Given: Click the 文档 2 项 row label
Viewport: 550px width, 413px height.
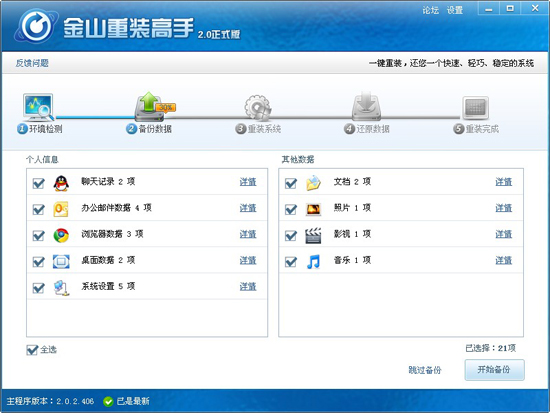Looking at the screenshot, I should (352, 181).
